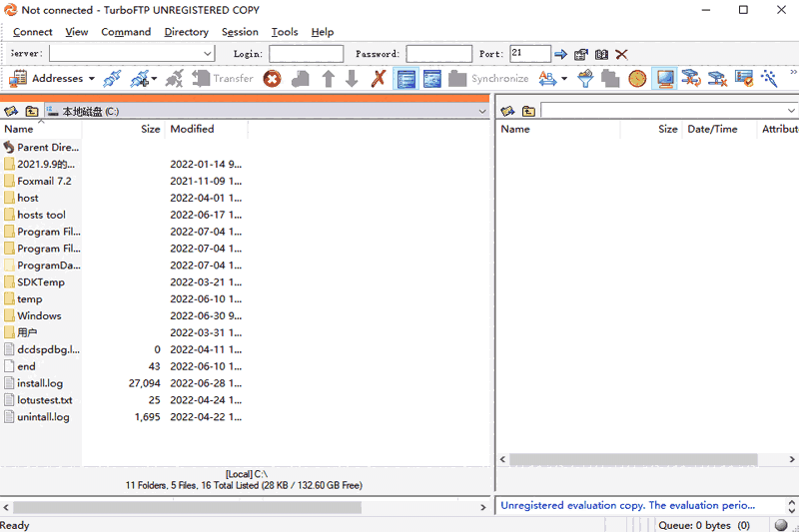The width and height of the screenshot is (799, 532).
Task: Sort local files by Modified column
Action: [192, 129]
